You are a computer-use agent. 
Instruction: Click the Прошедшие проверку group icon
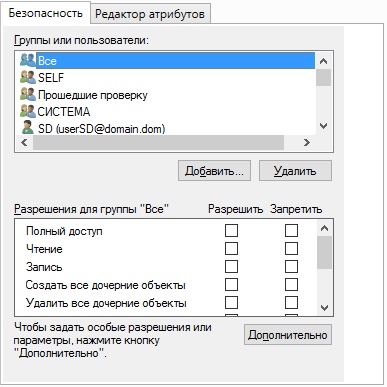click(x=28, y=94)
